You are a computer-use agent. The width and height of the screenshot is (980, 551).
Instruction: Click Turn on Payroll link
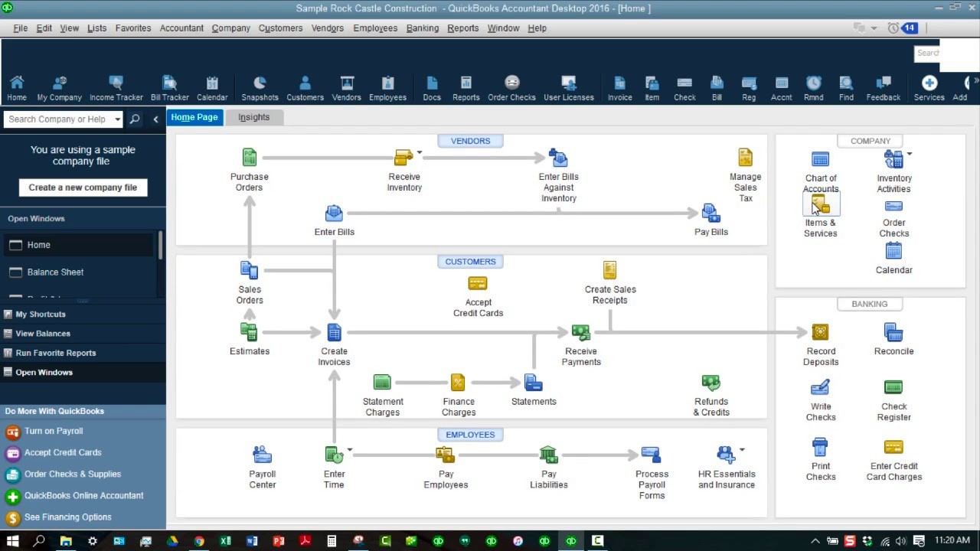click(54, 431)
